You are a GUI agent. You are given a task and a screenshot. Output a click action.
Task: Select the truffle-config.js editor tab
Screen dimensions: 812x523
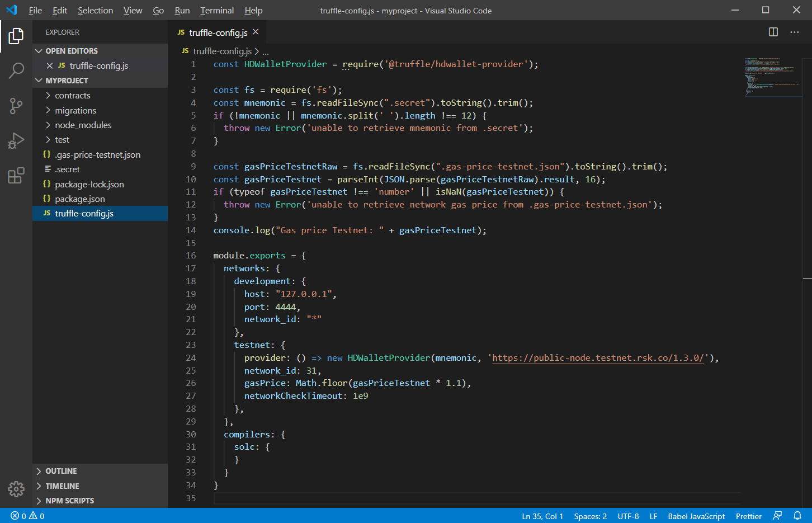tap(218, 32)
